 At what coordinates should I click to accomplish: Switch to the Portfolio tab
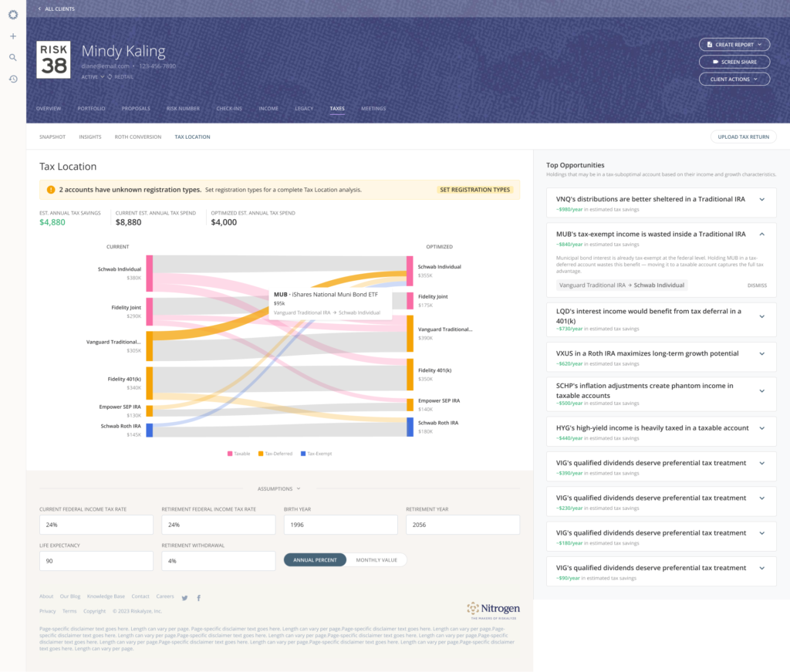[x=91, y=108]
